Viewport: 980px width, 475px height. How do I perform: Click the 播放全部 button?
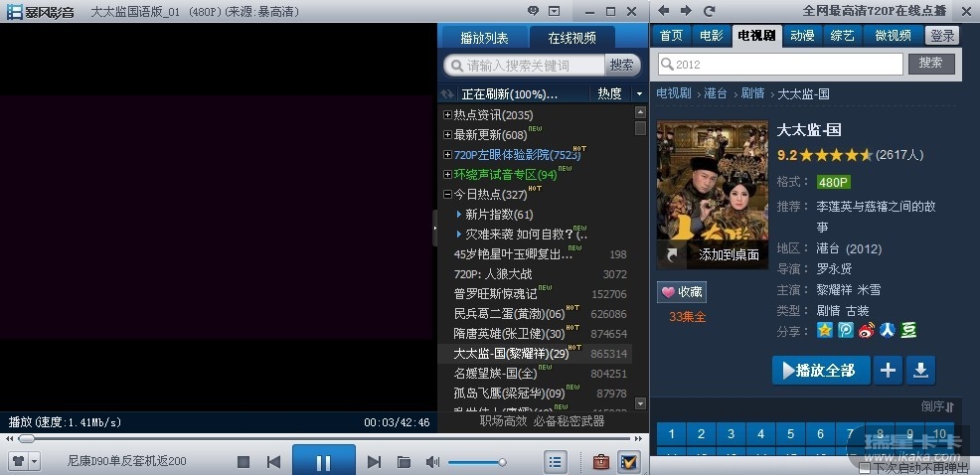pos(821,371)
